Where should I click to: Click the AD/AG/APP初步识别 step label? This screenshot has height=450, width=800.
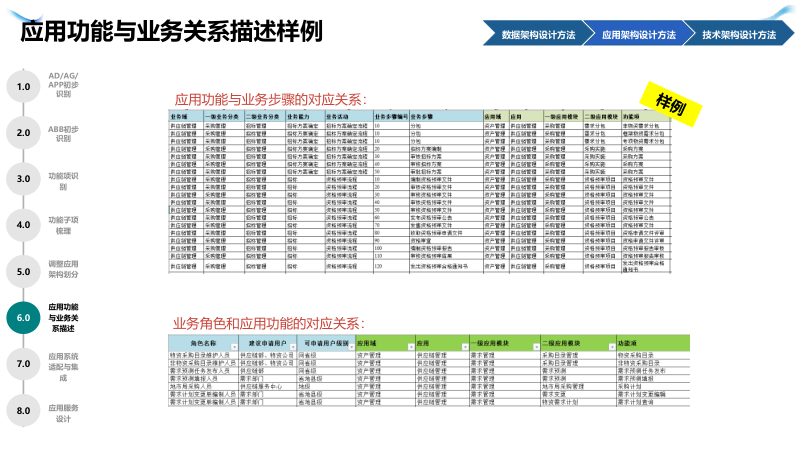[x=63, y=85]
